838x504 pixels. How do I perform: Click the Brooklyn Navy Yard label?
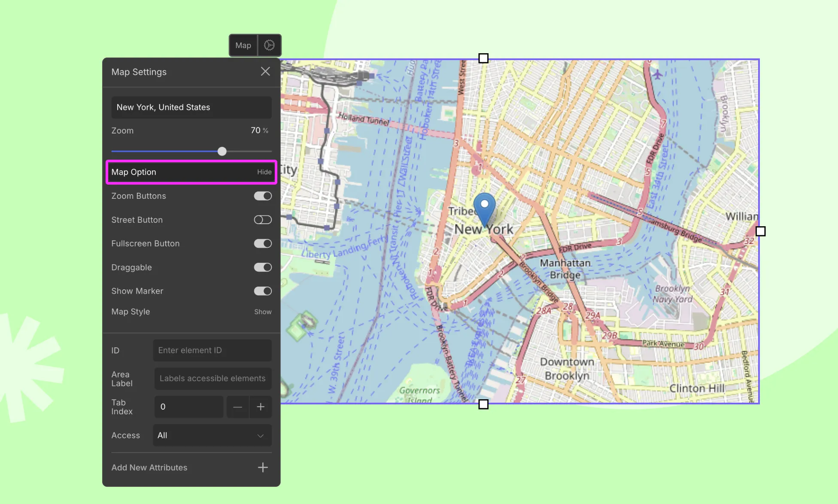click(673, 294)
